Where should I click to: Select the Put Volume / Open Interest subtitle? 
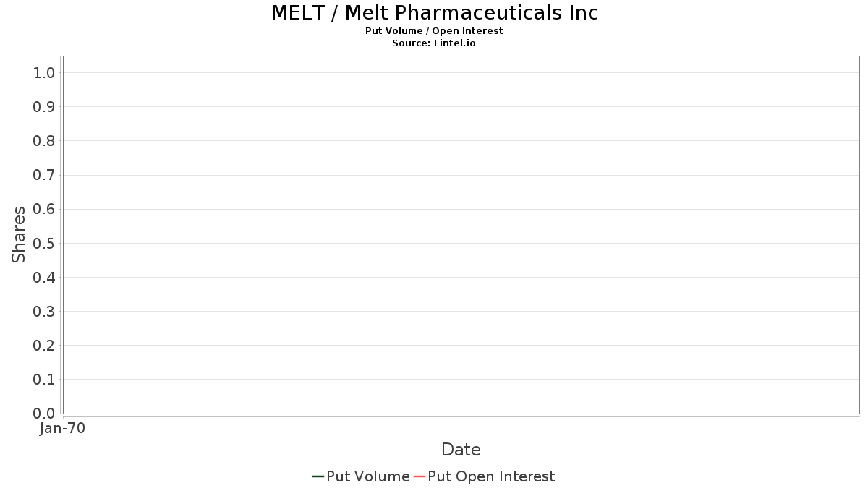tap(434, 31)
